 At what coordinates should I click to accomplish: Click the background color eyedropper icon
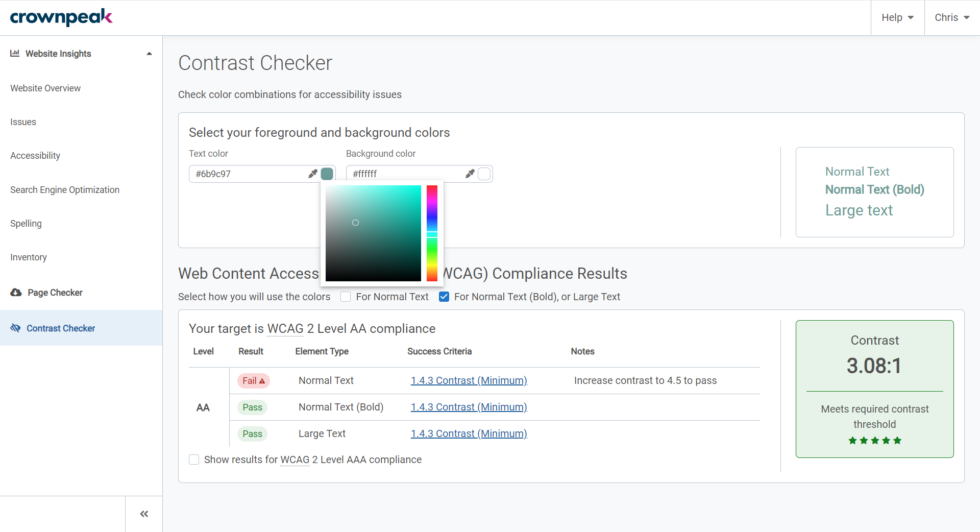(x=470, y=174)
